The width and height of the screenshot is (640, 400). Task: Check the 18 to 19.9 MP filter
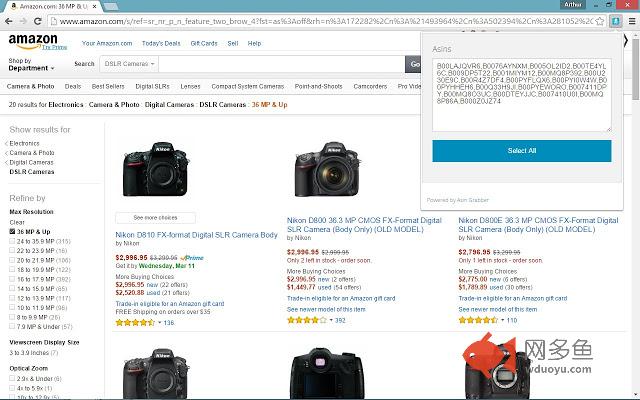point(12,269)
